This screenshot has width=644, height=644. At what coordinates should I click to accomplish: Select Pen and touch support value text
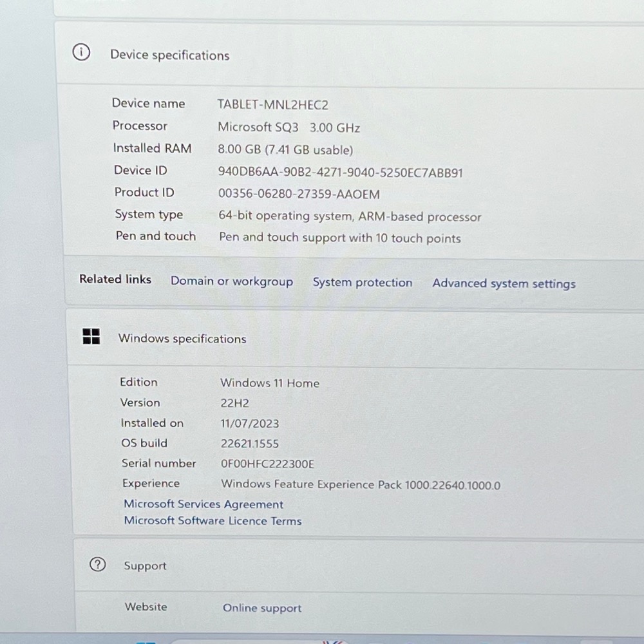coord(340,238)
